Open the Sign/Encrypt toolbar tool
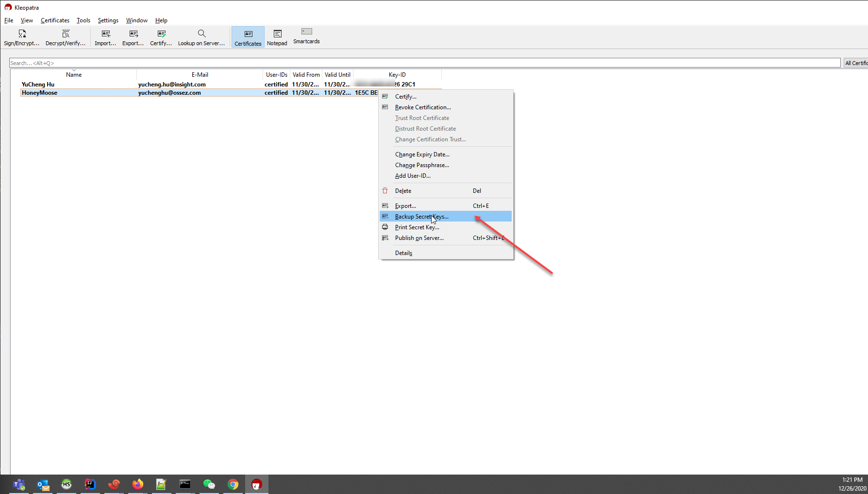This screenshot has height=494, width=868. [x=22, y=37]
